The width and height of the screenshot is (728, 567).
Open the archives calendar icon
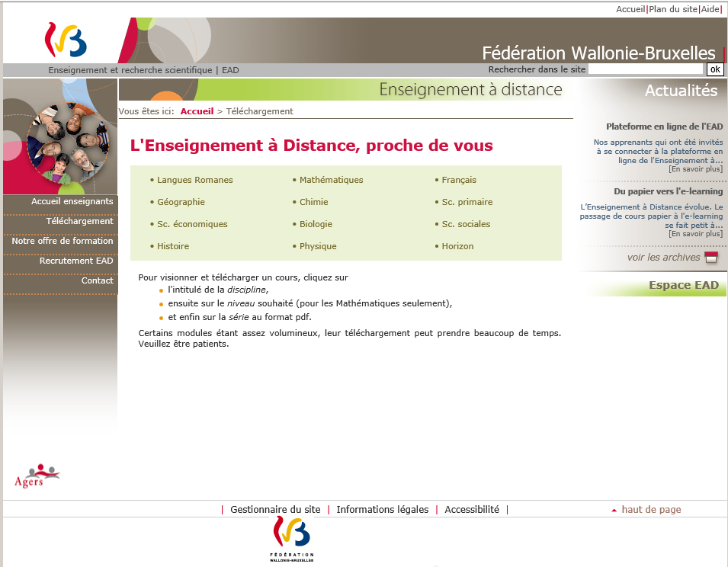pos(710,258)
